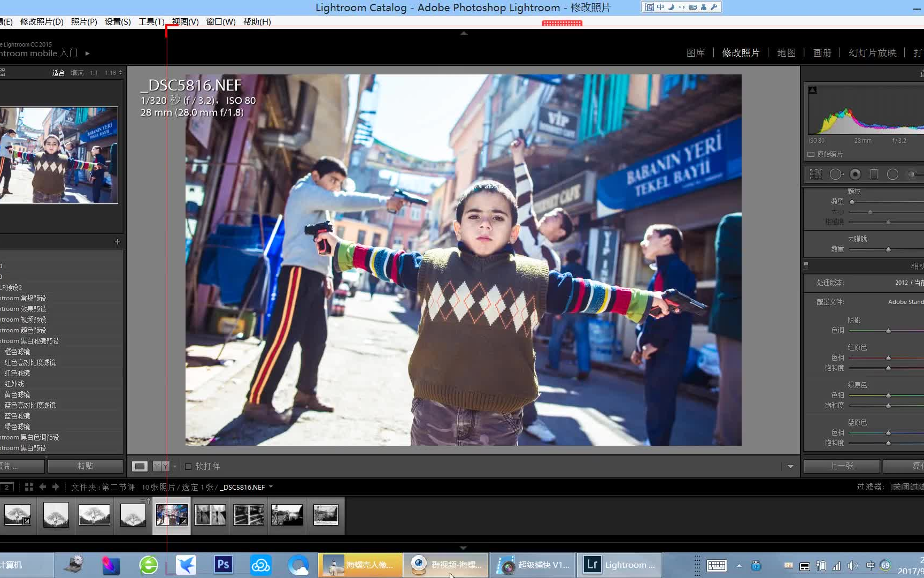Click the 上一张 button
Image resolution: width=924 pixels, height=578 pixels.
pyautogui.click(x=841, y=466)
